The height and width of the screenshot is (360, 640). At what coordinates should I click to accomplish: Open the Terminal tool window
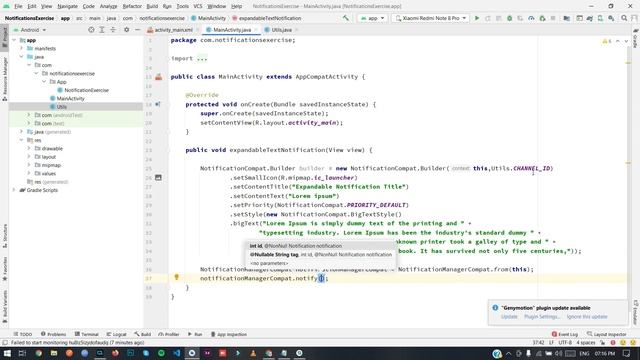pyautogui.click(x=87, y=334)
